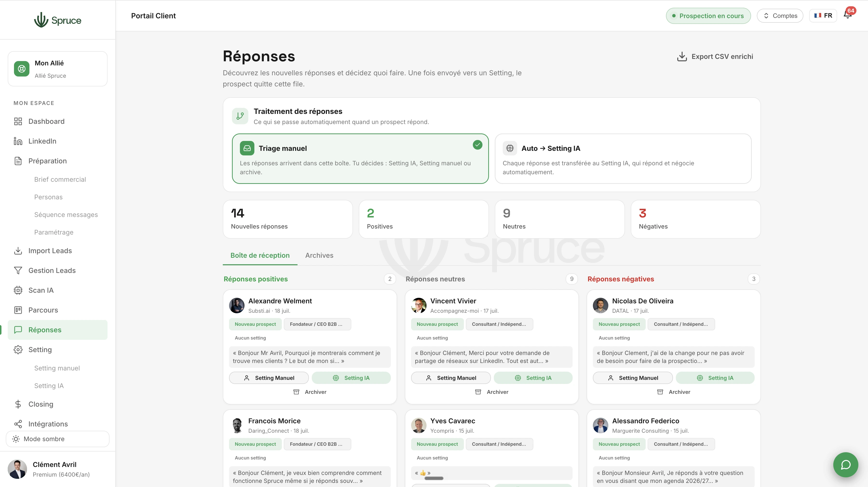Send Vincent Vivier to Setting IA
This screenshot has height=487, width=868.
click(x=533, y=378)
